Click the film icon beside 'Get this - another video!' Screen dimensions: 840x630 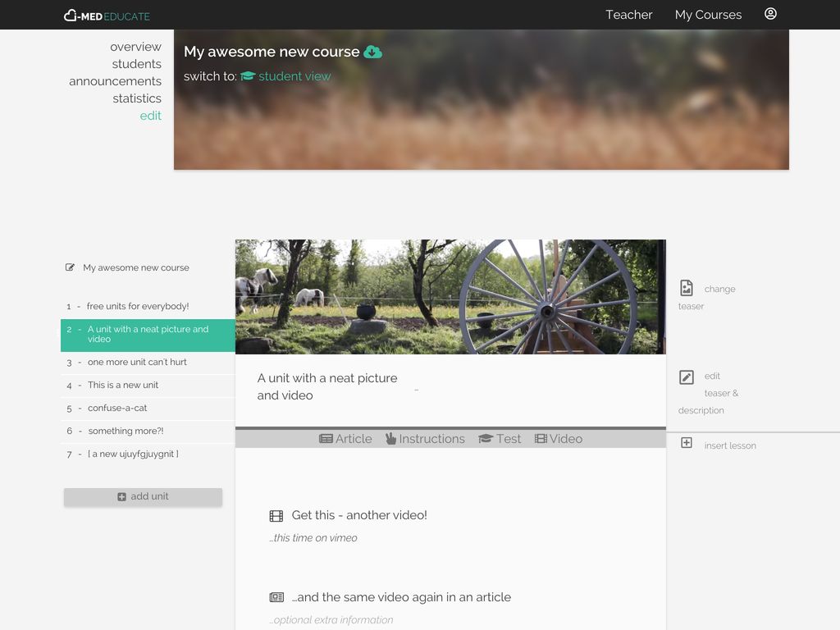[x=276, y=516]
